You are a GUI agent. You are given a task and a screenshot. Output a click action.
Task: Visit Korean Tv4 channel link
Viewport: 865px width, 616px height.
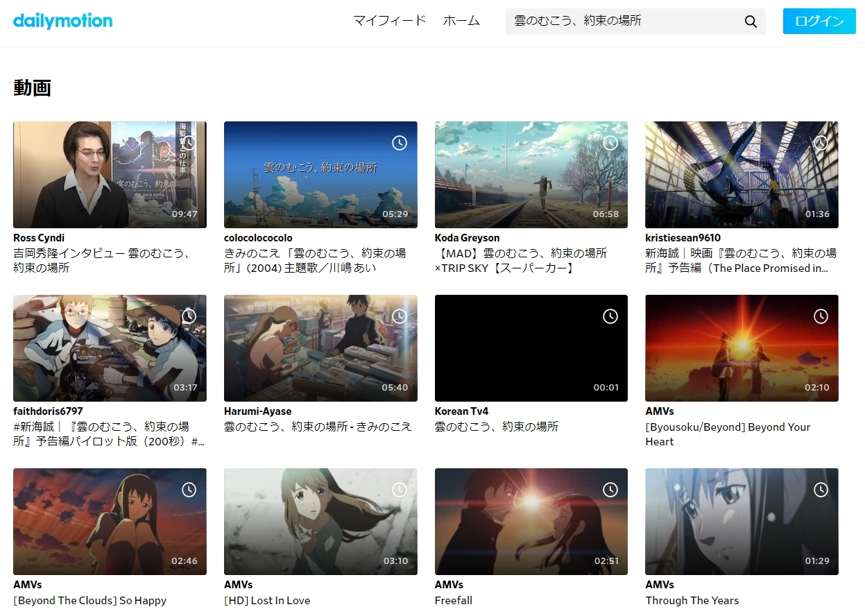coord(461,411)
